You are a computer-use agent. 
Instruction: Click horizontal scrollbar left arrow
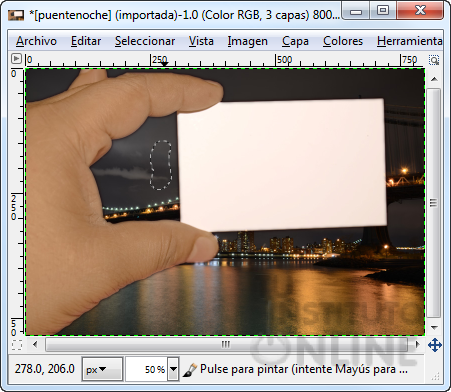[35, 344]
